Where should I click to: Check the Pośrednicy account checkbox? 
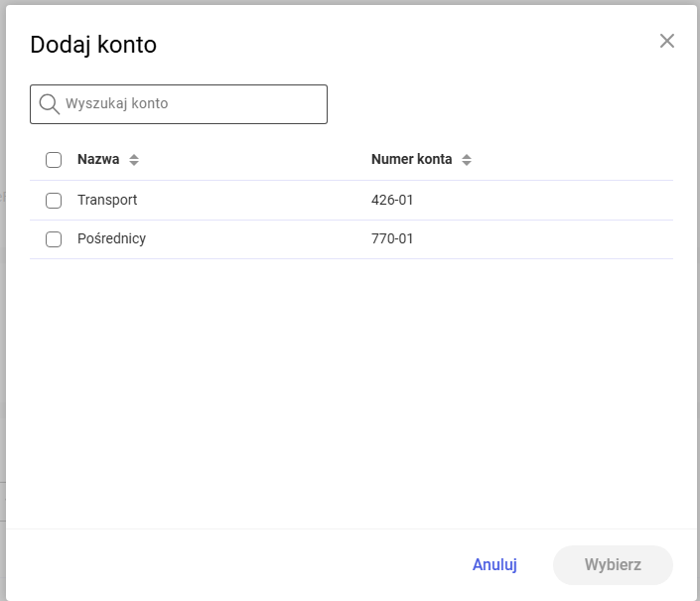[x=54, y=239]
